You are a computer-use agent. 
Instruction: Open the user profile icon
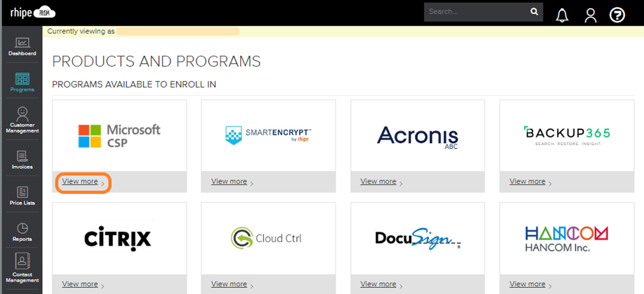point(590,15)
